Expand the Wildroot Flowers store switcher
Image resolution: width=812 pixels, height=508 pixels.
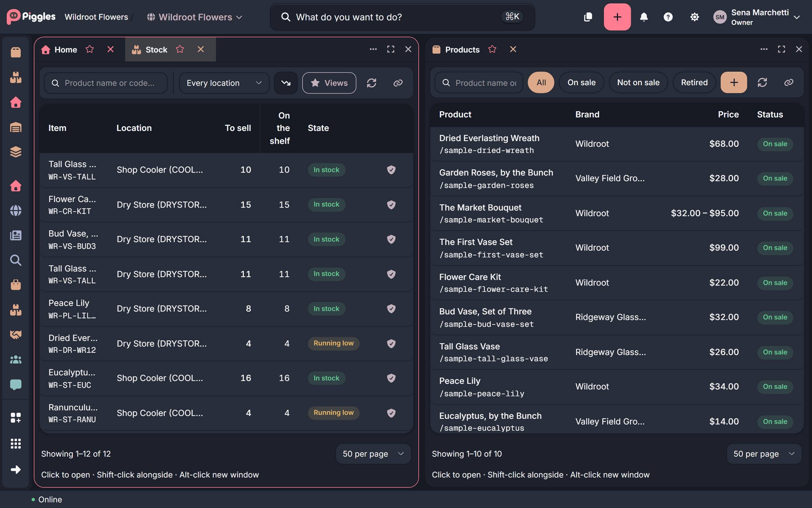195,17
